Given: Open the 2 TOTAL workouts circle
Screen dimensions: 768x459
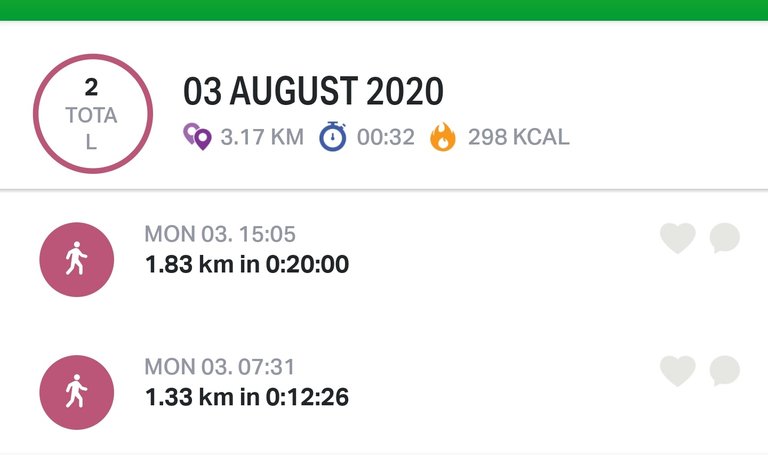Looking at the screenshot, I should pyautogui.click(x=93, y=114).
